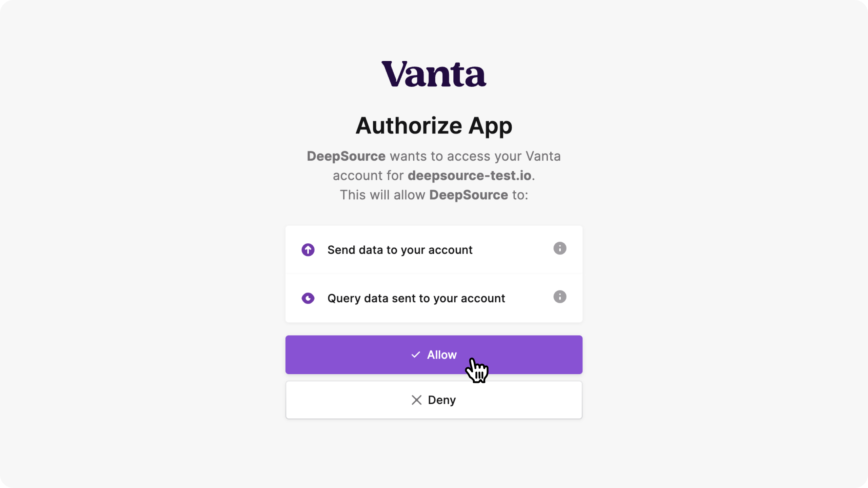Click the 'Send data to your account' label
868x488 pixels.
pyautogui.click(x=400, y=250)
